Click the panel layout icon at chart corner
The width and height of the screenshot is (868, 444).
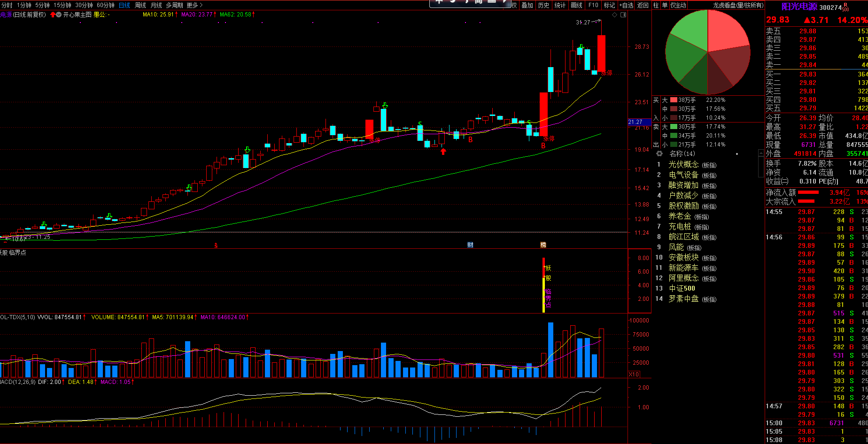click(x=623, y=15)
